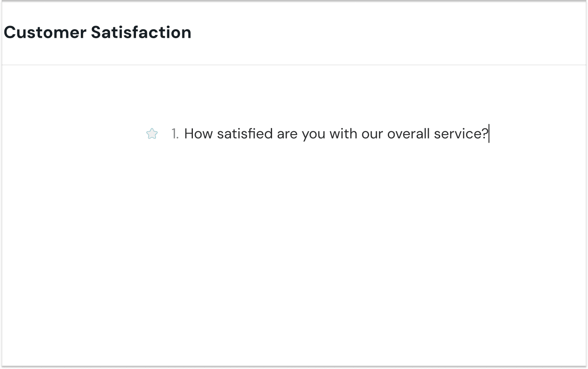Click the word "are" in question text
The height and width of the screenshot is (369, 588).
click(x=287, y=134)
